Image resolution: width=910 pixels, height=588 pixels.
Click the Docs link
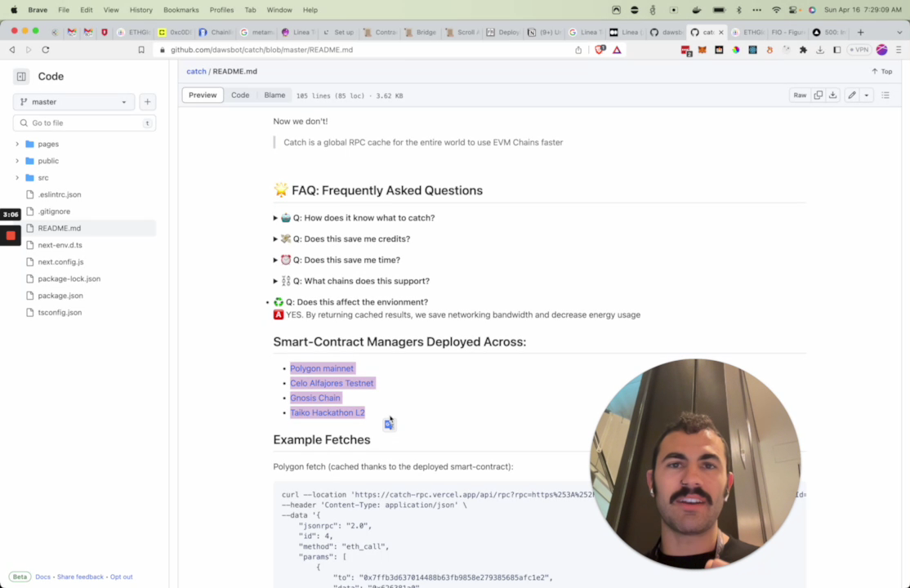tap(43, 577)
